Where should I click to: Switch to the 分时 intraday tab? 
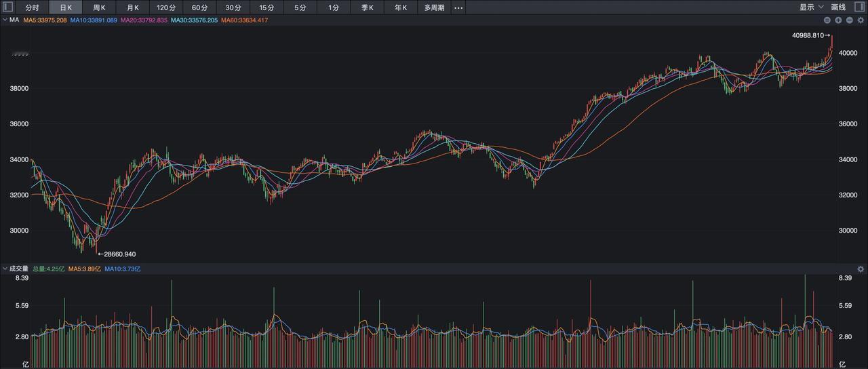[32, 7]
